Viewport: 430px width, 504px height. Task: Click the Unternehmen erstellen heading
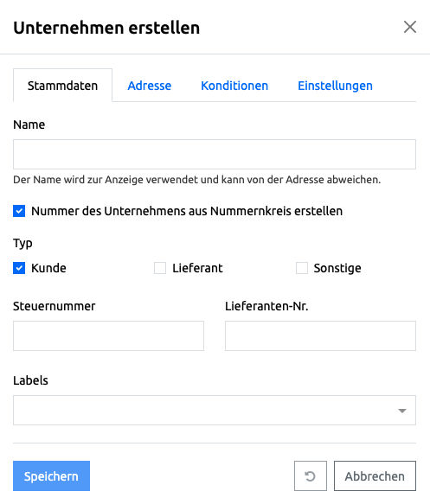(x=106, y=28)
